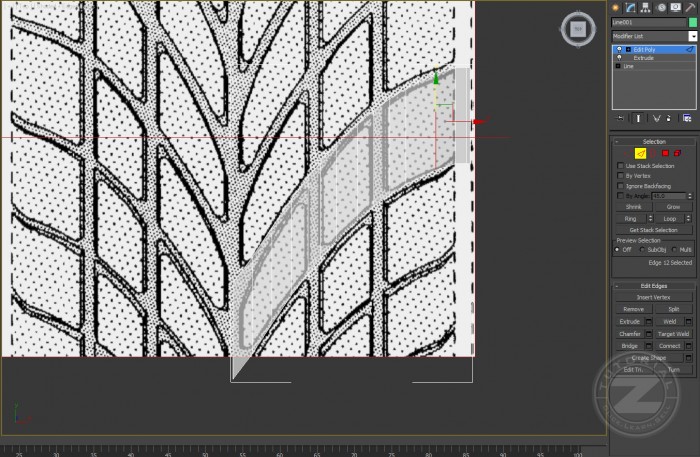700x457 pixels.
Task: Open Extrude edge settings box
Action: click(649, 321)
